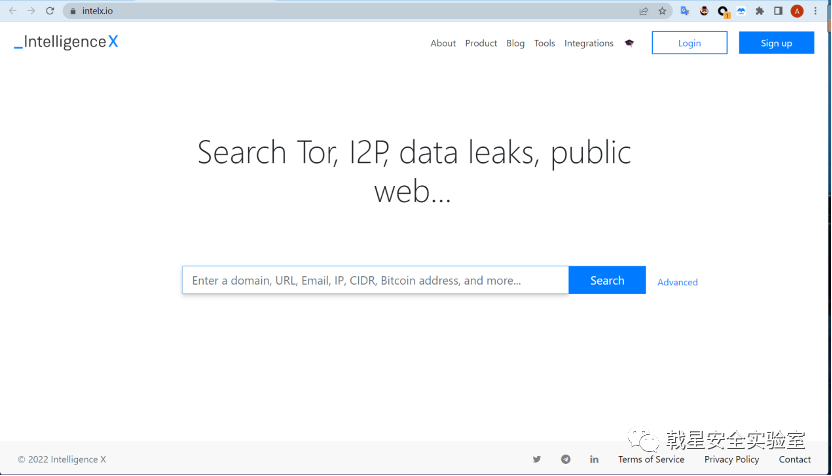
Task: Reload the intelx.io page
Action: pos(50,11)
